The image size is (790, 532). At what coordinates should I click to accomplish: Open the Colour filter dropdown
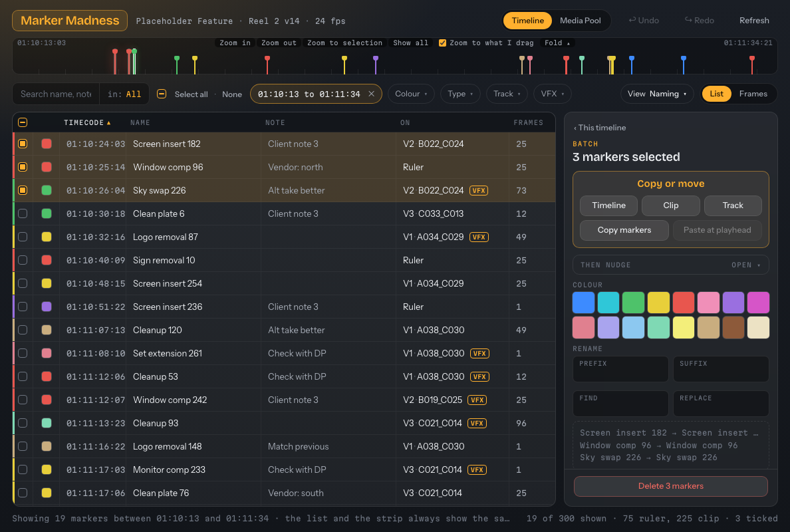[x=411, y=94]
